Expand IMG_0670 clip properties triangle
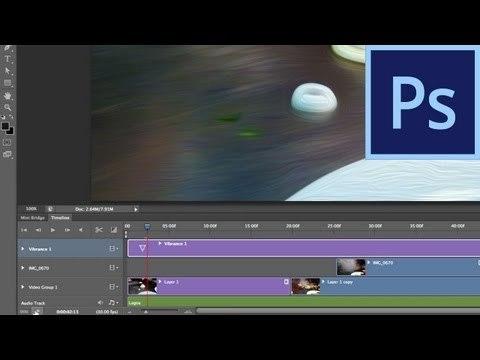The width and height of the screenshot is (480, 360). point(369,263)
